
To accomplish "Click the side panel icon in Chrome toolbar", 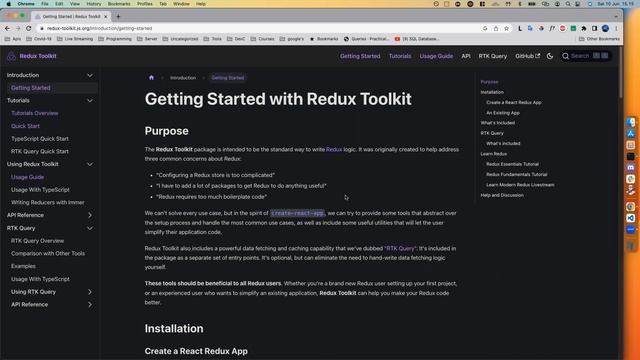I will [595, 28].
